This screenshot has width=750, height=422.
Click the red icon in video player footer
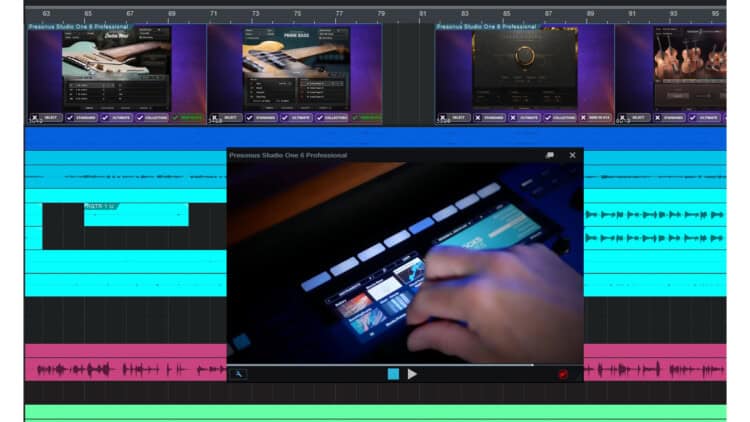click(x=563, y=374)
